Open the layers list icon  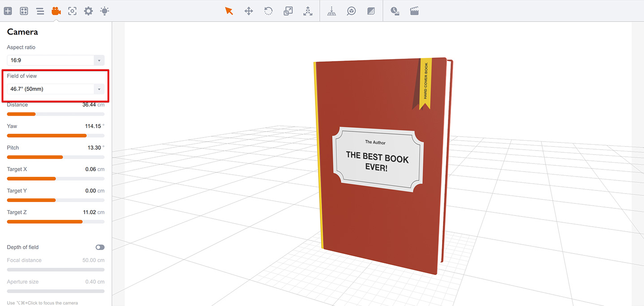40,11
